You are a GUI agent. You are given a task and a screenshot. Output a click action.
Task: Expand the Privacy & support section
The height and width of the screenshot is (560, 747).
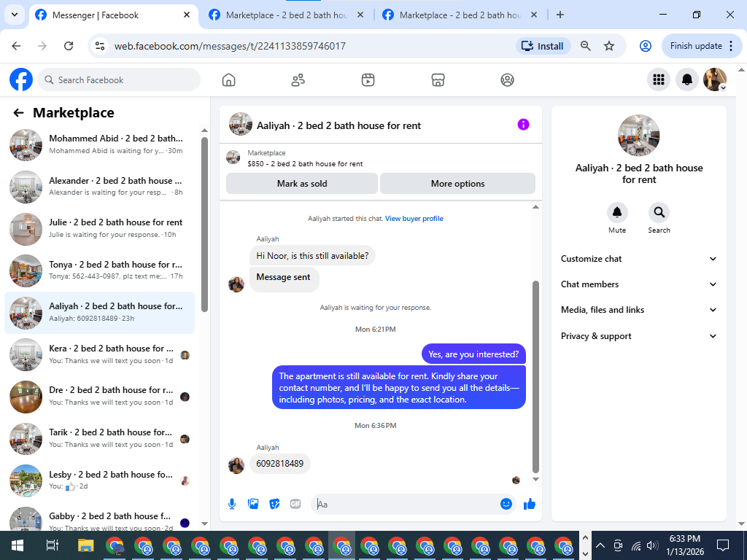pyautogui.click(x=638, y=335)
